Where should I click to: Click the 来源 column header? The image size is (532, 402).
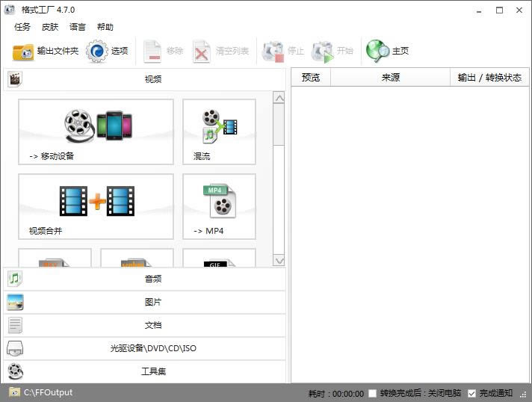[390, 78]
